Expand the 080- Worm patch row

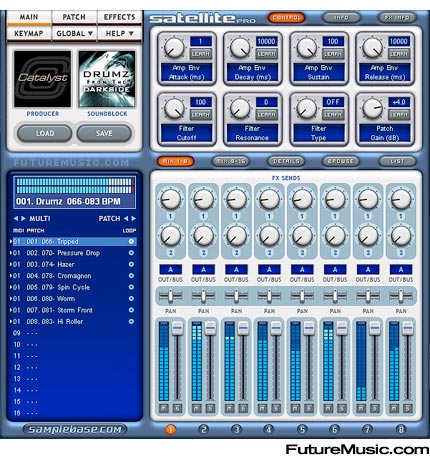pyautogui.click(x=11, y=299)
